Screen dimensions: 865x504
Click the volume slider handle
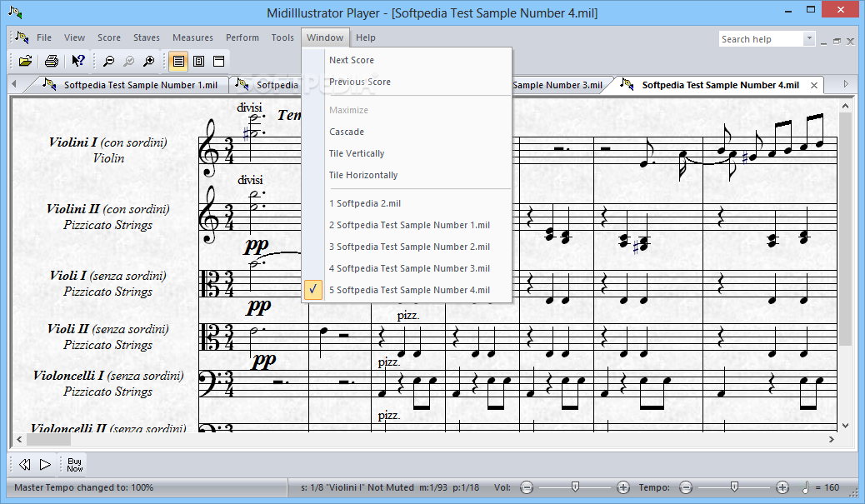[575, 487]
